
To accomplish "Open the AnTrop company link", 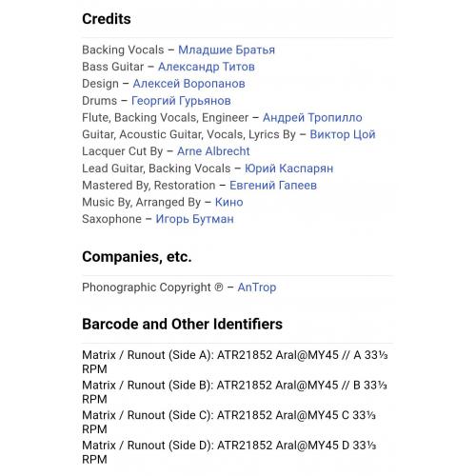I will click(x=257, y=288).
